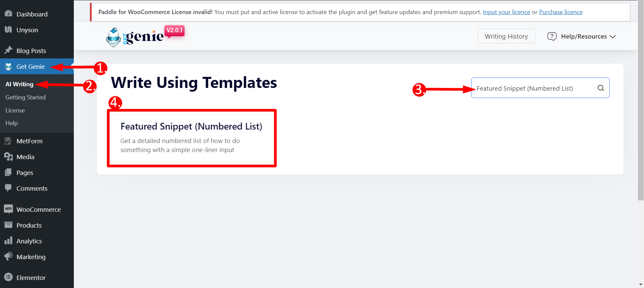Expand the Help/Resources dropdown
This screenshot has width=644, height=288.
(582, 36)
